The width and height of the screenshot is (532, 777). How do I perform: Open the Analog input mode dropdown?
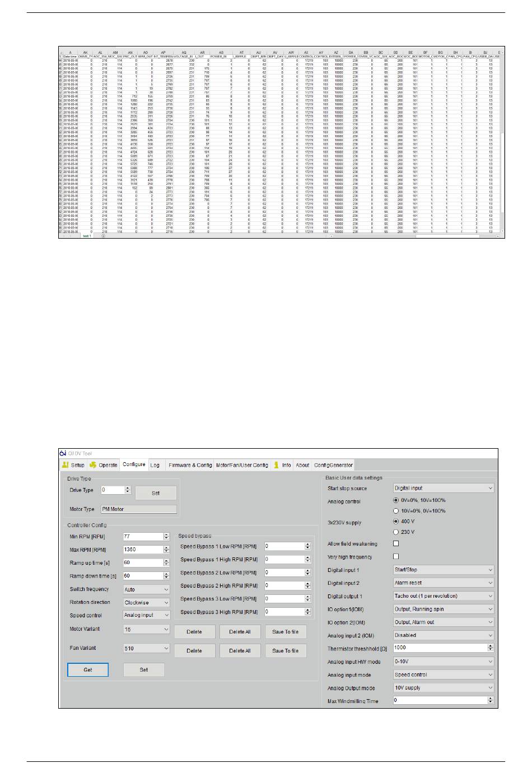coord(444,675)
